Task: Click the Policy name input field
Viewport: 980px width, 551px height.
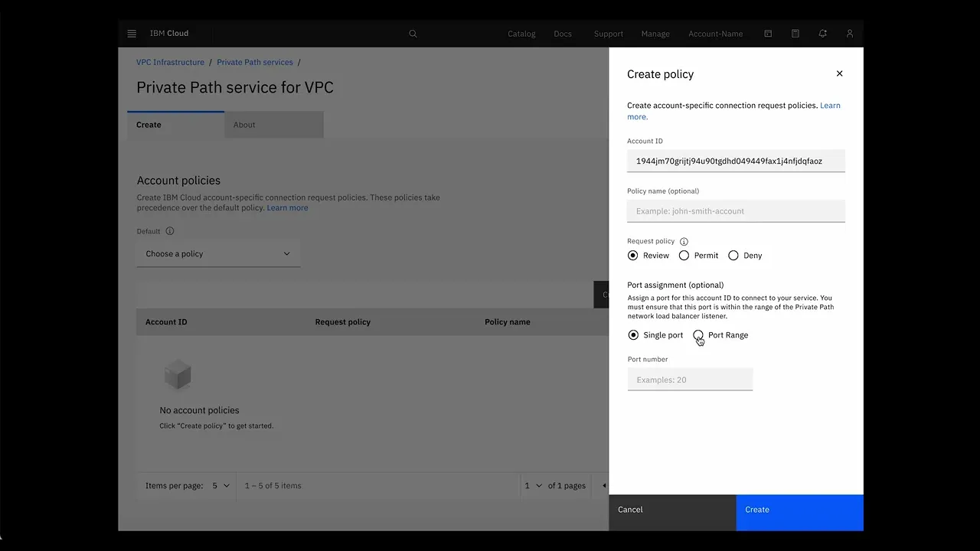Action: 736,211
